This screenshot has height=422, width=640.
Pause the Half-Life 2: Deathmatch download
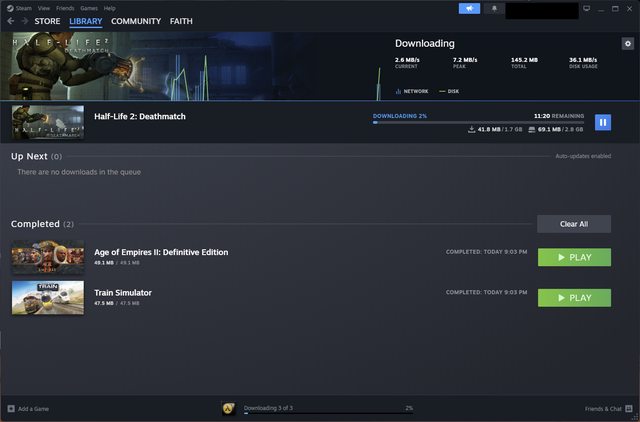click(x=602, y=122)
